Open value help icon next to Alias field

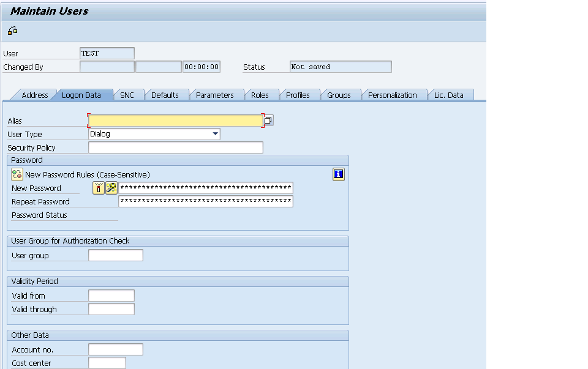[x=268, y=120]
